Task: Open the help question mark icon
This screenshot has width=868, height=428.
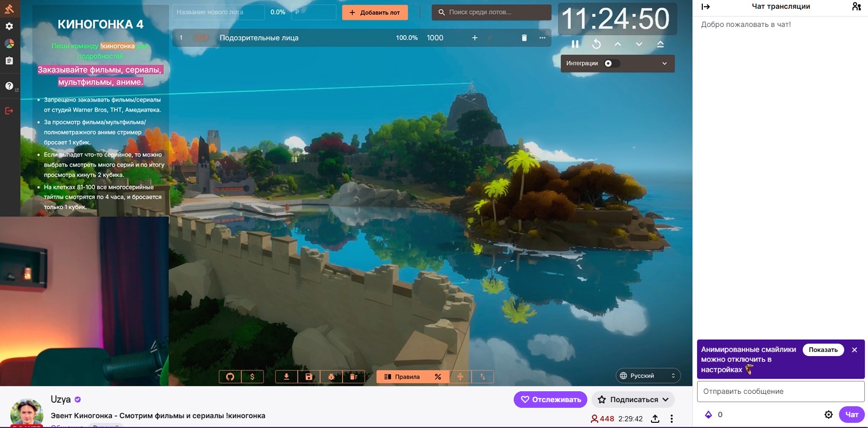Action: click(9, 86)
